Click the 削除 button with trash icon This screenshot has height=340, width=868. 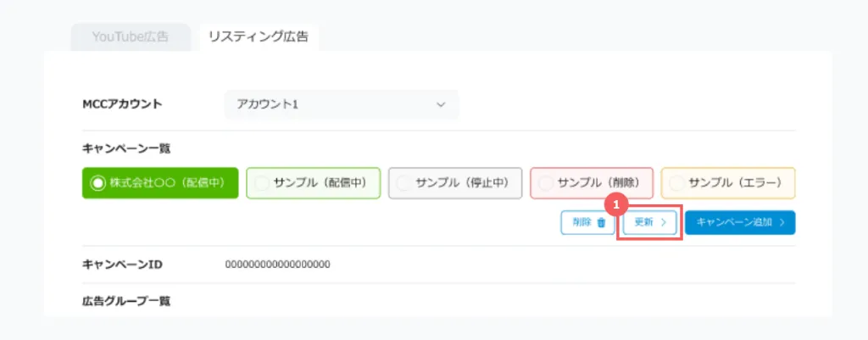(x=587, y=223)
